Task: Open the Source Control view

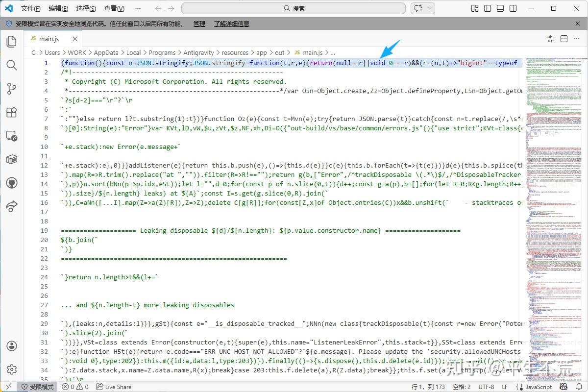Action: coord(11,89)
